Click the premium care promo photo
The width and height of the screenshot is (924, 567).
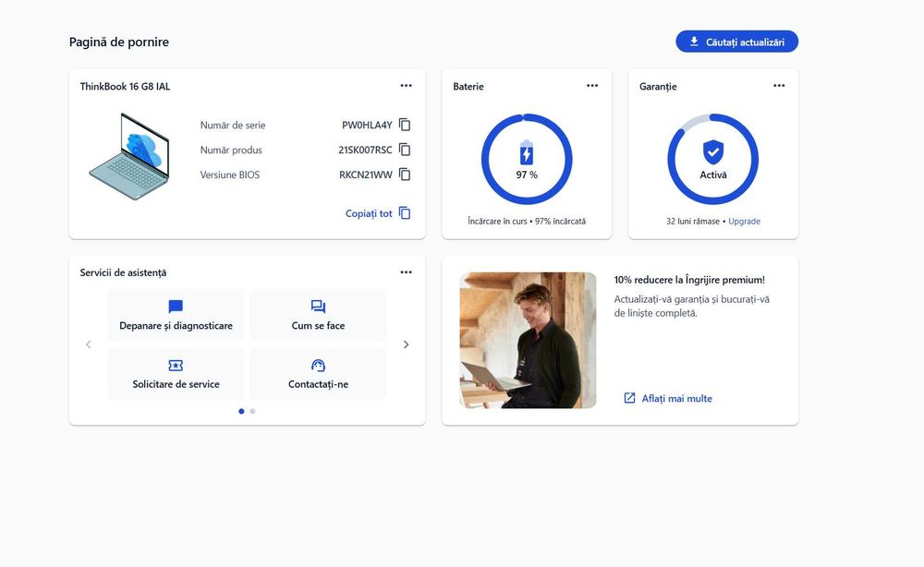click(528, 341)
